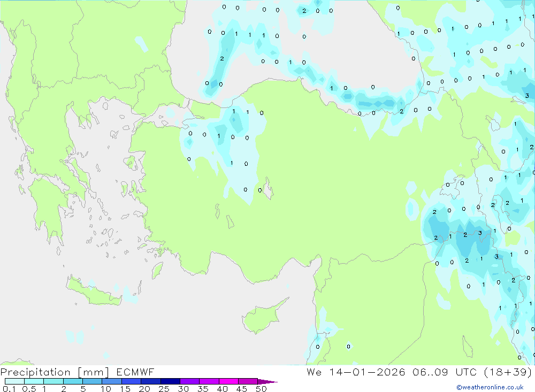Click the 35–40 mm purple legend swatch
Viewport: 535px width, 392px height.
click(209, 381)
